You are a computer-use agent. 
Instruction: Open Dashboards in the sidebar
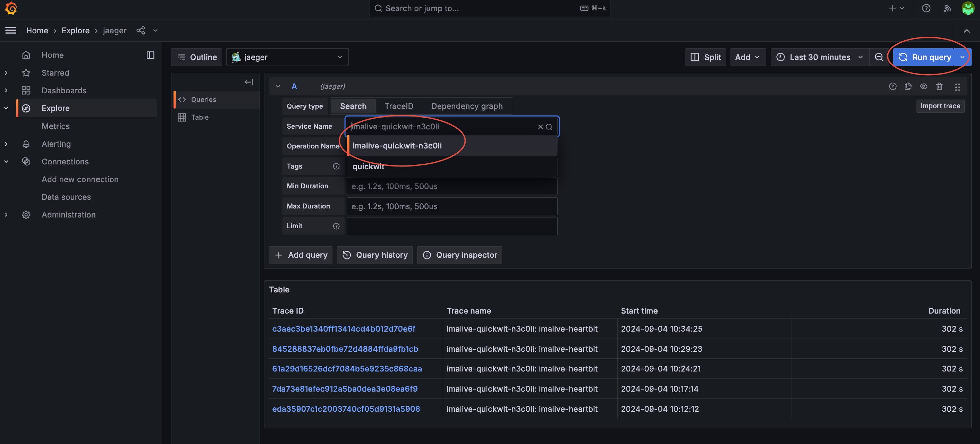(64, 91)
